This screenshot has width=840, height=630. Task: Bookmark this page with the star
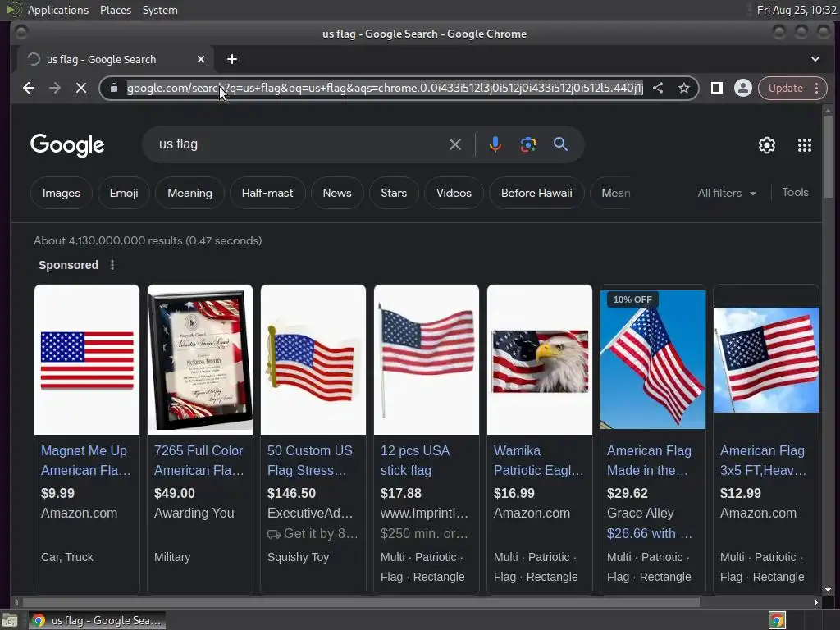click(683, 88)
